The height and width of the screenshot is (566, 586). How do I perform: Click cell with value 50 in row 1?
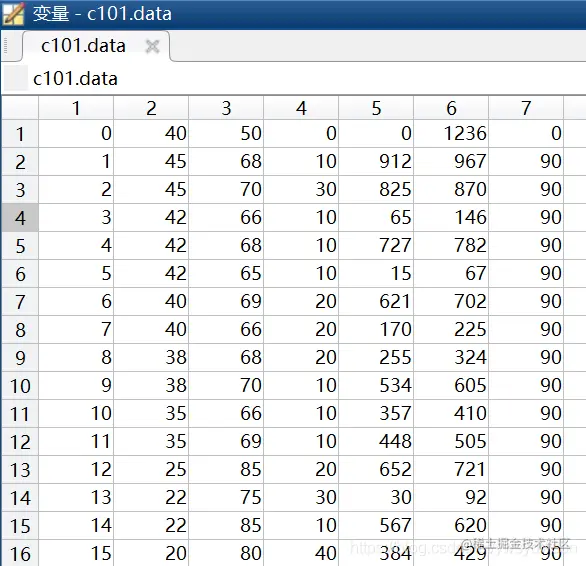pyautogui.click(x=226, y=133)
